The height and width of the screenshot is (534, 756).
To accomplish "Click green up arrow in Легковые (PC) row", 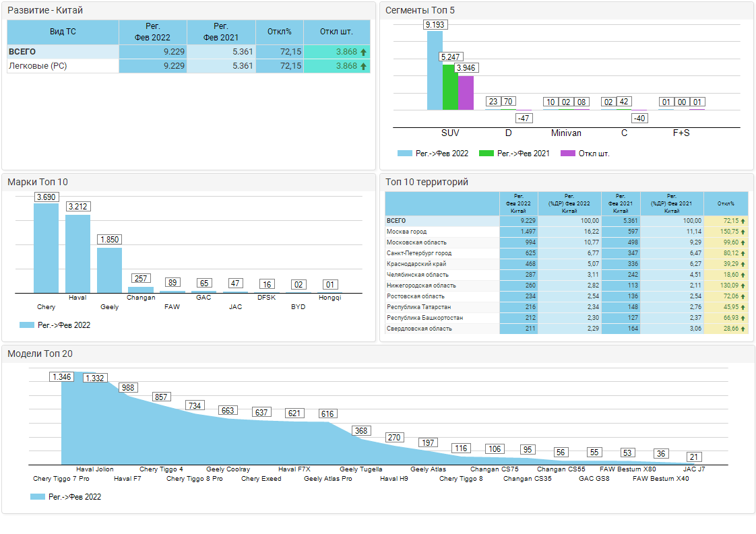I will coord(364,66).
